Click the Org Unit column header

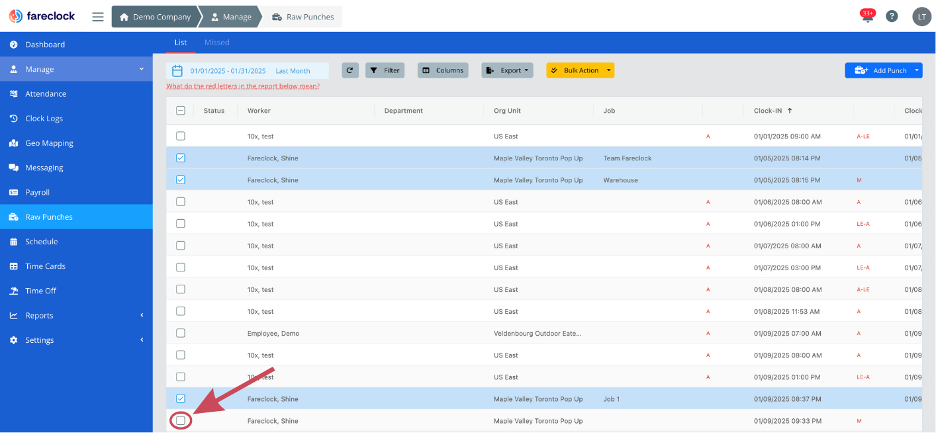pyautogui.click(x=507, y=110)
